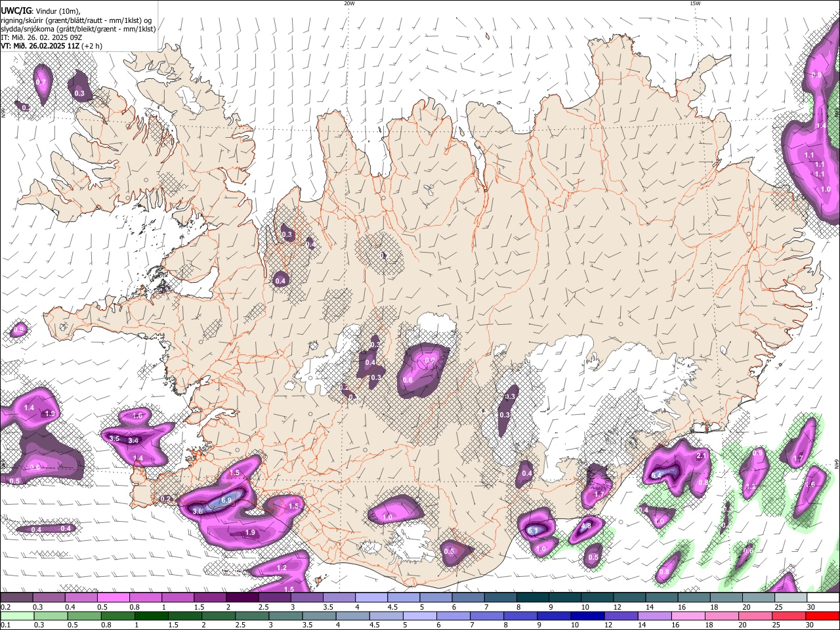
Task: Click the rigning/skúrir description line
Action: tap(75, 20)
